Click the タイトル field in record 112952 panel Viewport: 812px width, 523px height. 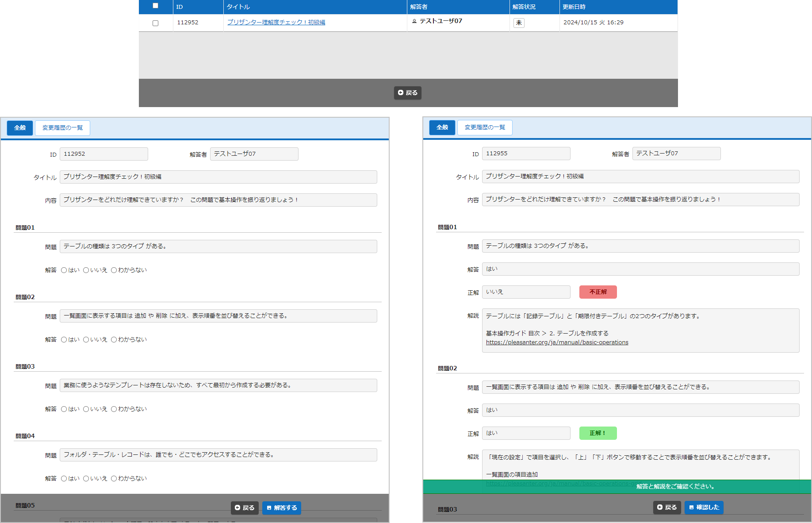coord(218,177)
